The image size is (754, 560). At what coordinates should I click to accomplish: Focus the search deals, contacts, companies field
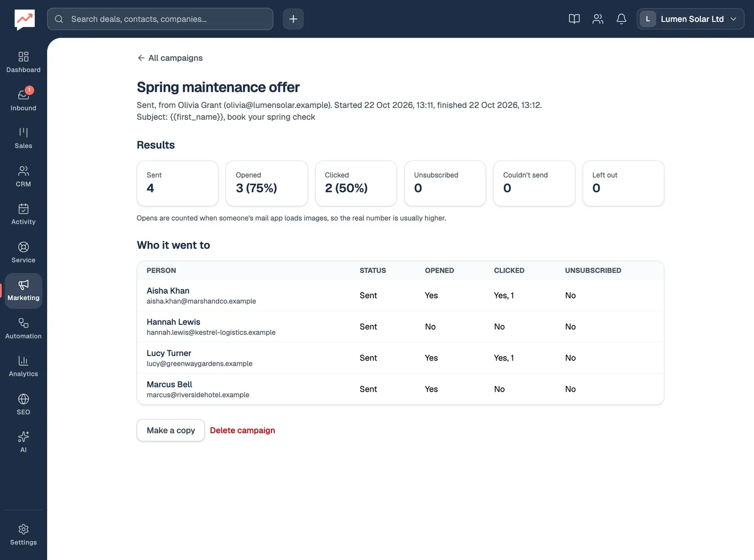tap(160, 19)
